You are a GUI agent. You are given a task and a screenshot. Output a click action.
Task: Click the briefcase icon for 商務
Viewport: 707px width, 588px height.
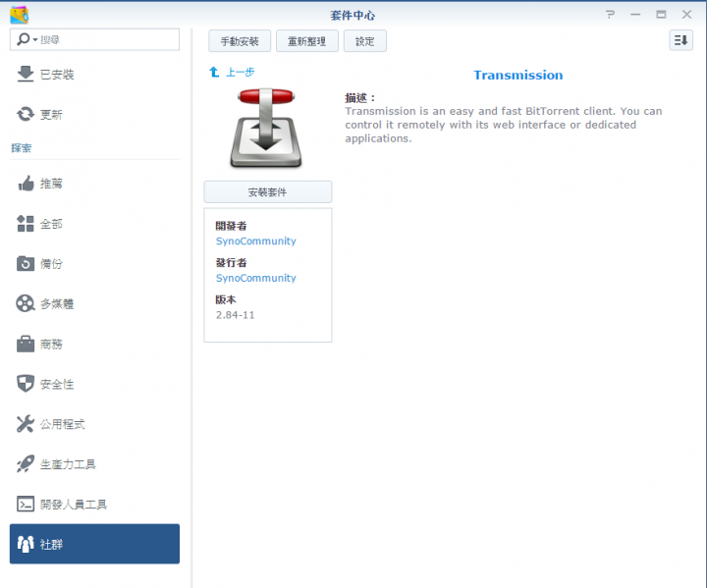click(26, 344)
